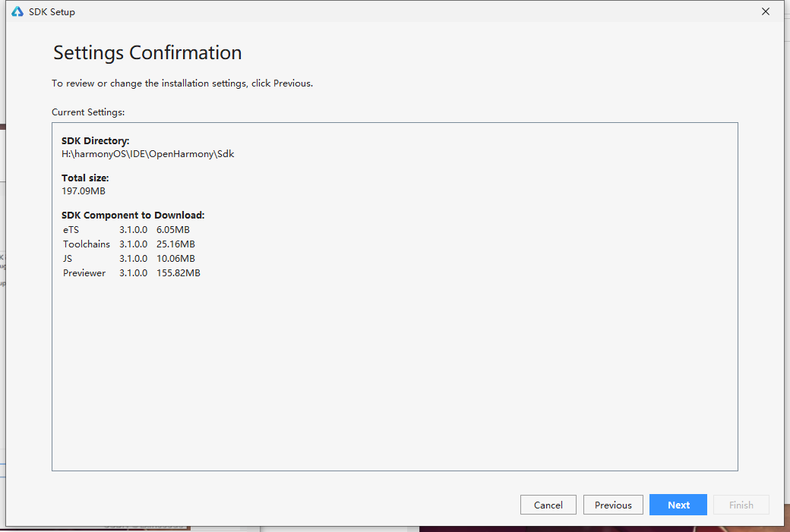790x532 pixels.
Task: Click the SDK directory path H:\harmonyOS\IDE\OpenHarmony\Sdk
Action: (x=147, y=154)
